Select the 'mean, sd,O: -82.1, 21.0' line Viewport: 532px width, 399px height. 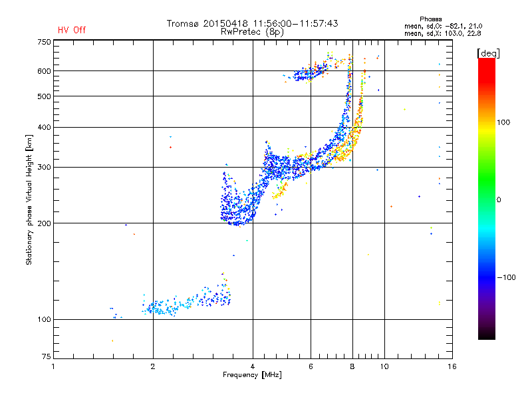(443, 26)
